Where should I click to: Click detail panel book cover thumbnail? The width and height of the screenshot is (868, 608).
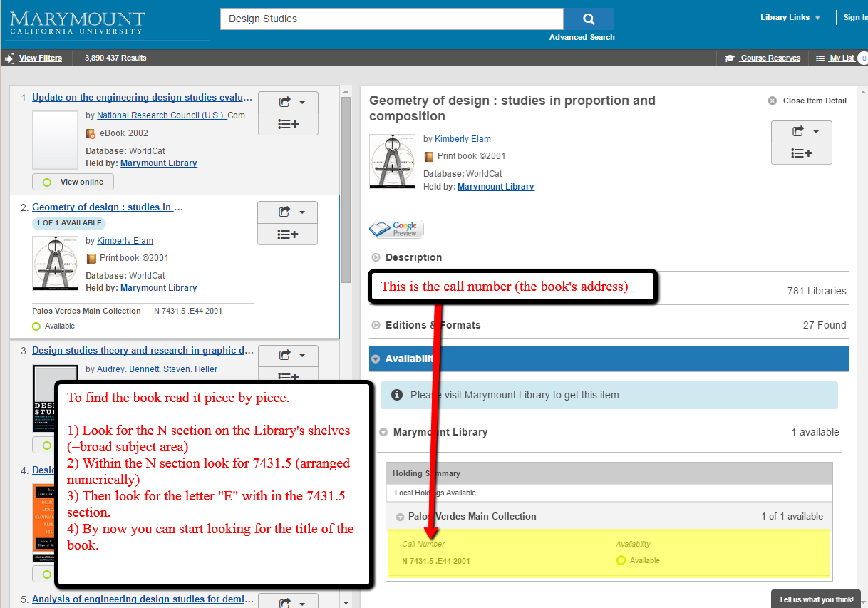(392, 161)
